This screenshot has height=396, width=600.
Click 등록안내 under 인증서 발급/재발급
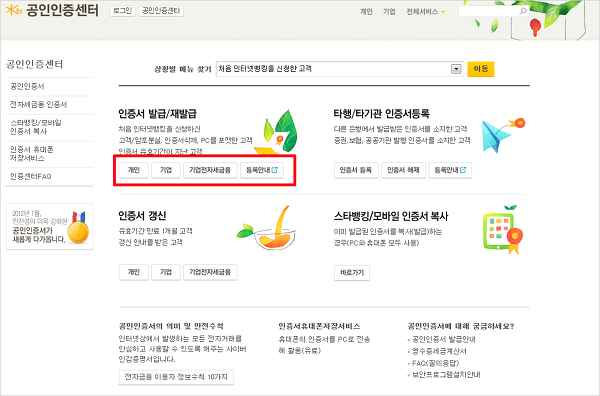pos(262,170)
